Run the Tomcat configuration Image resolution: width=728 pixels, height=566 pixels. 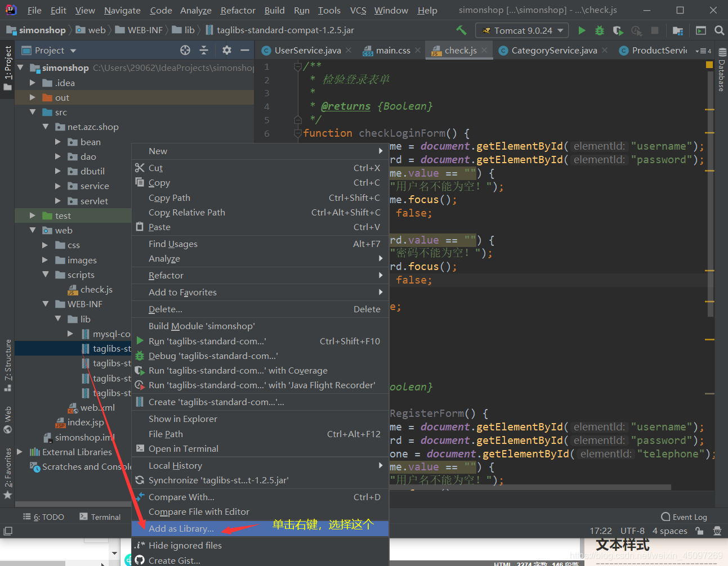(582, 30)
